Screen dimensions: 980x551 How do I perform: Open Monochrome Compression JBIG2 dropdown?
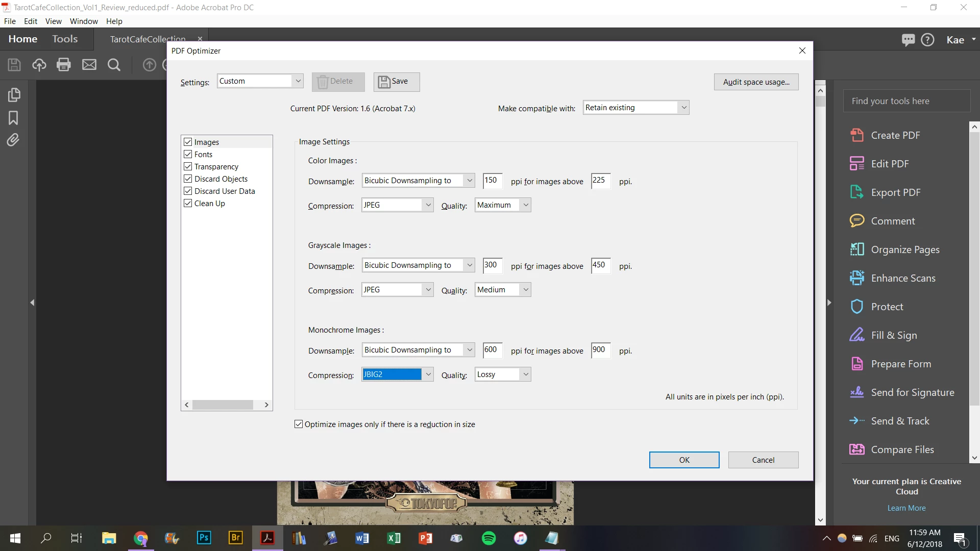(428, 374)
